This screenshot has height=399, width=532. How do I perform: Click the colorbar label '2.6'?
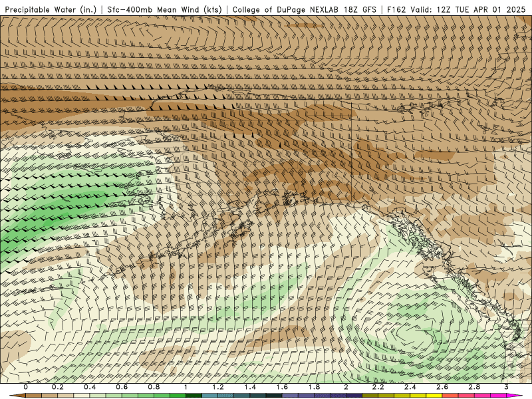point(442,387)
